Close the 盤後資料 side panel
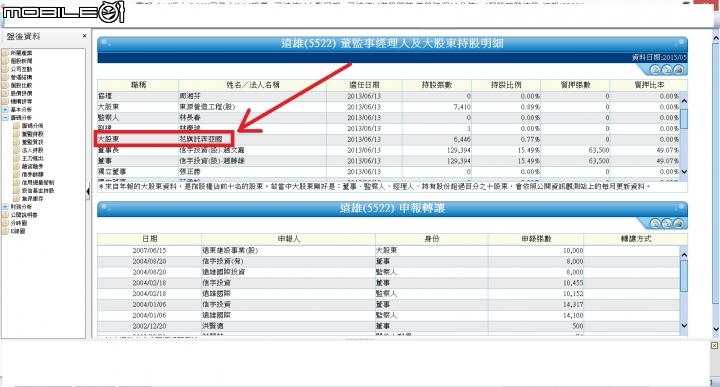 tap(84, 36)
